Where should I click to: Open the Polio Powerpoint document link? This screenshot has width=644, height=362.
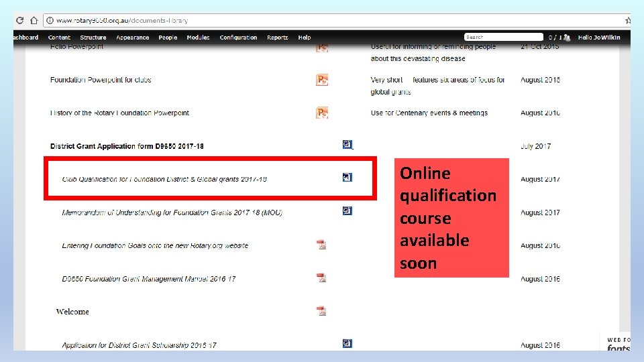coord(76,47)
